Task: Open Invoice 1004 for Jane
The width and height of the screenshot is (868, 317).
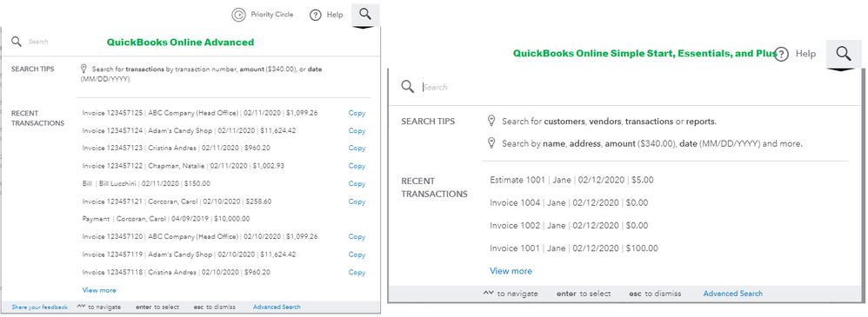Action: tap(569, 203)
